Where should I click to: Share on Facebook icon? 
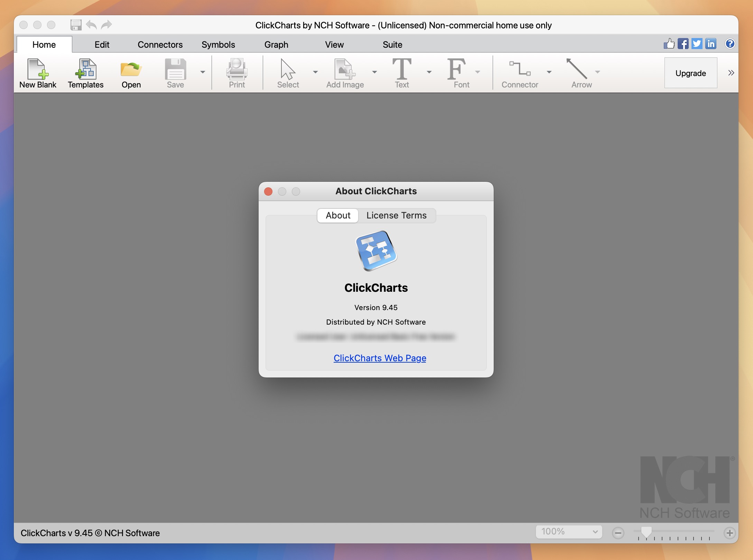tap(683, 44)
